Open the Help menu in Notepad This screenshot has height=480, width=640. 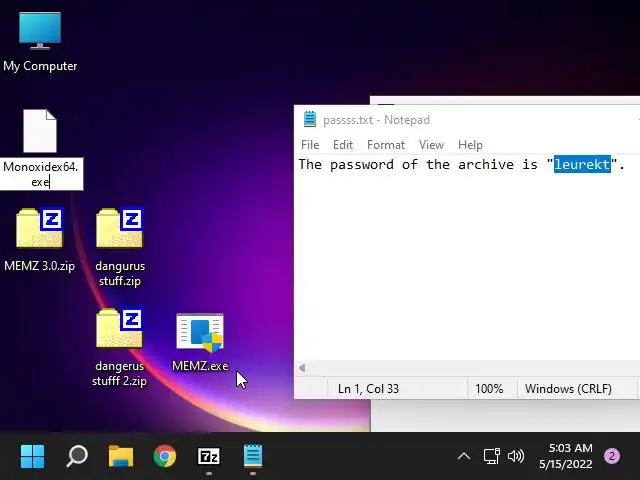(x=470, y=145)
